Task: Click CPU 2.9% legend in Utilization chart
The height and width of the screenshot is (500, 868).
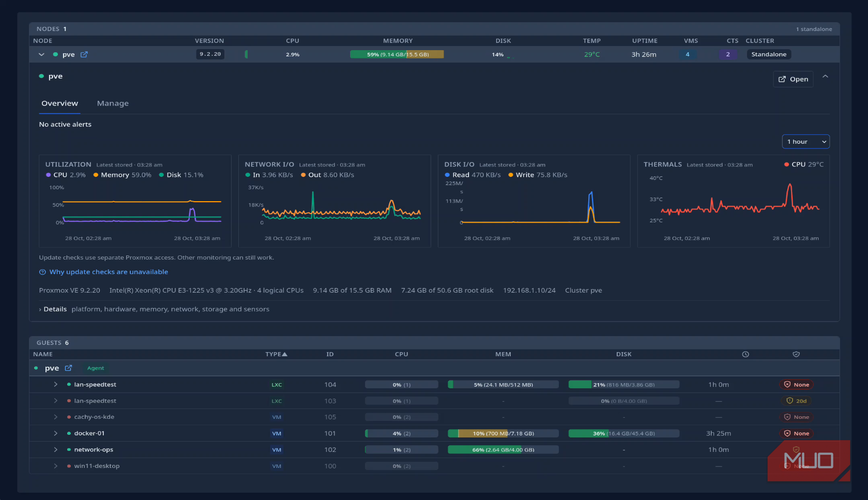Action: coord(66,175)
